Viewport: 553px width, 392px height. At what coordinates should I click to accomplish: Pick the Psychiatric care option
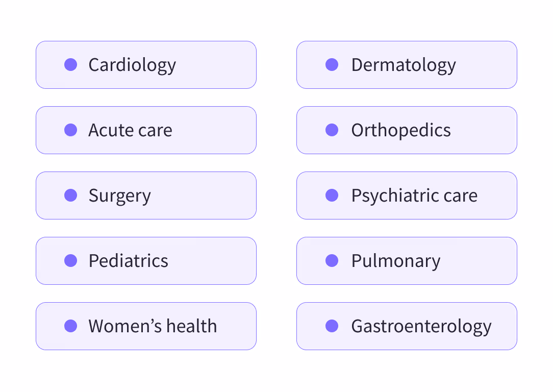pos(407,195)
